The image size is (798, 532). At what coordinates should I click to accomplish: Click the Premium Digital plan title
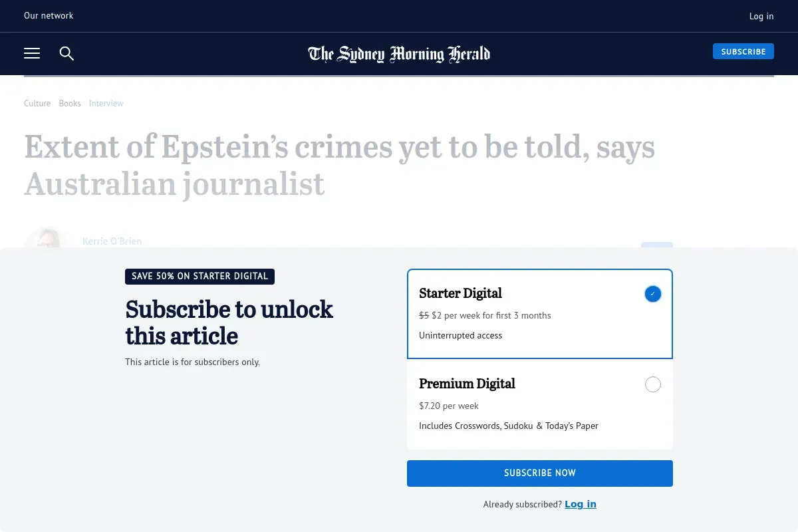(x=467, y=384)
